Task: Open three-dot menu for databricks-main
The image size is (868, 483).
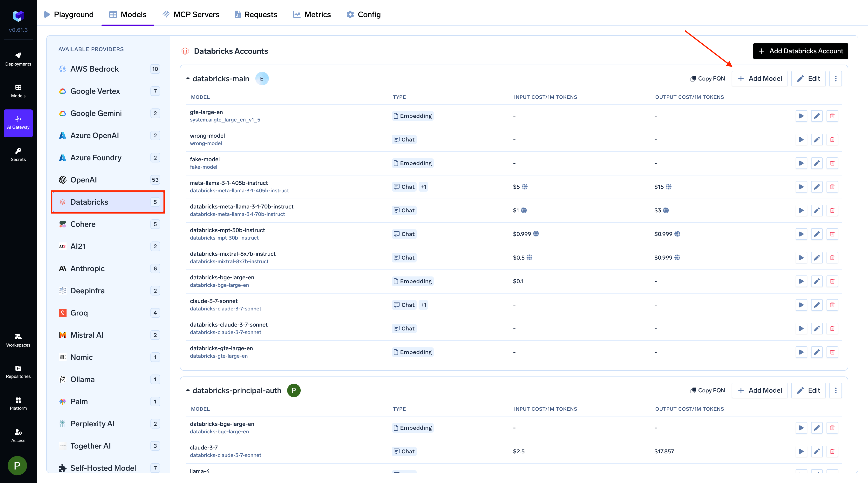Action: (x=835, y=79)
